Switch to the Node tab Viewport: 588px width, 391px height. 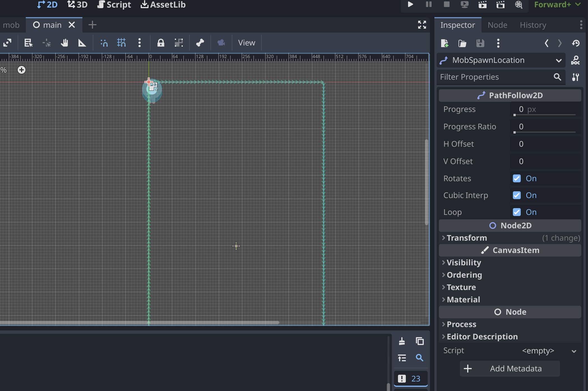click(497, 25)
